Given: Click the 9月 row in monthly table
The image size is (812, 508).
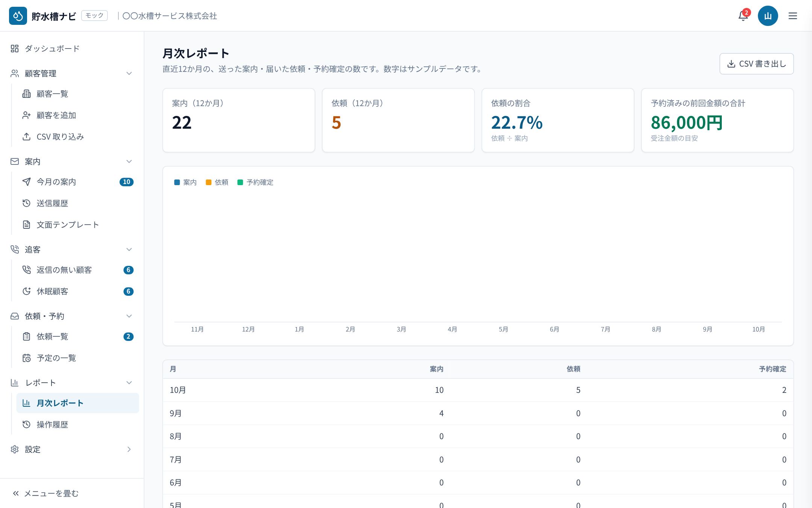Looking at the screenshot, I should pyautogui.click(x=478, y=413).
